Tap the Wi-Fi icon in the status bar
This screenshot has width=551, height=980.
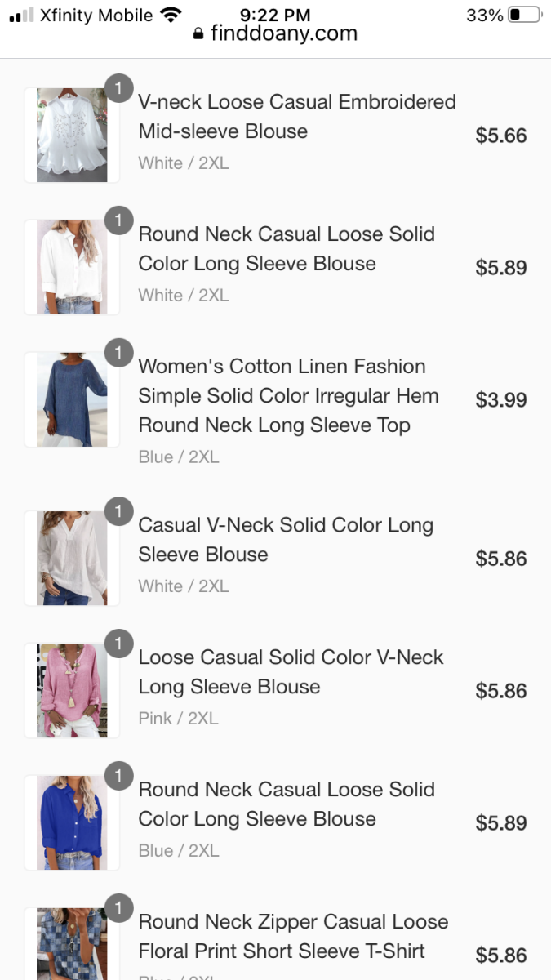click(x=171, y=15)
